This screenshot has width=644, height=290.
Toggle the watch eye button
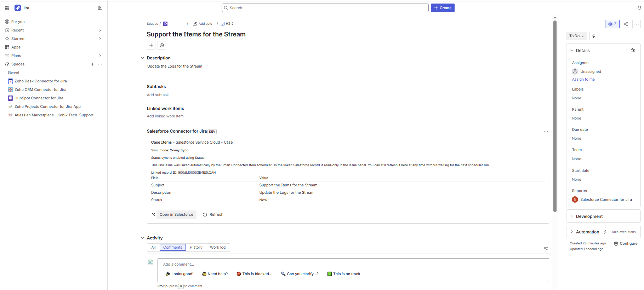(612, 24)
